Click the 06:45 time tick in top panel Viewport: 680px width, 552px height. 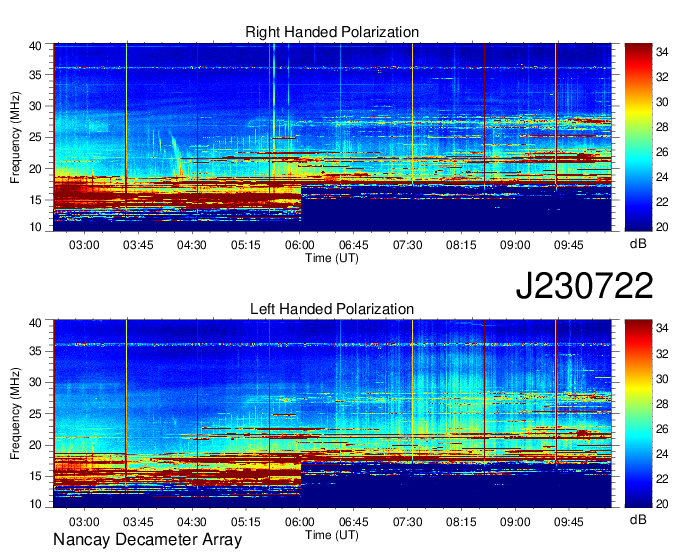click(x=353, y=245)
